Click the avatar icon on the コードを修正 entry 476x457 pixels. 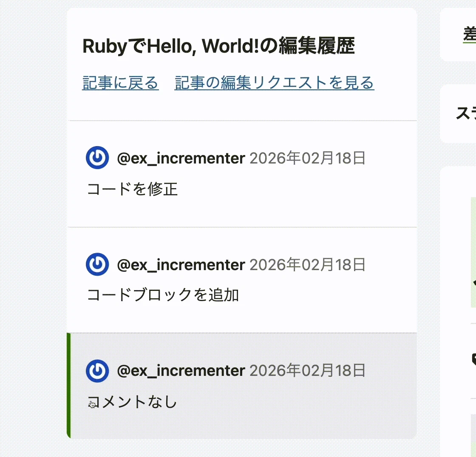click(97, 158)
